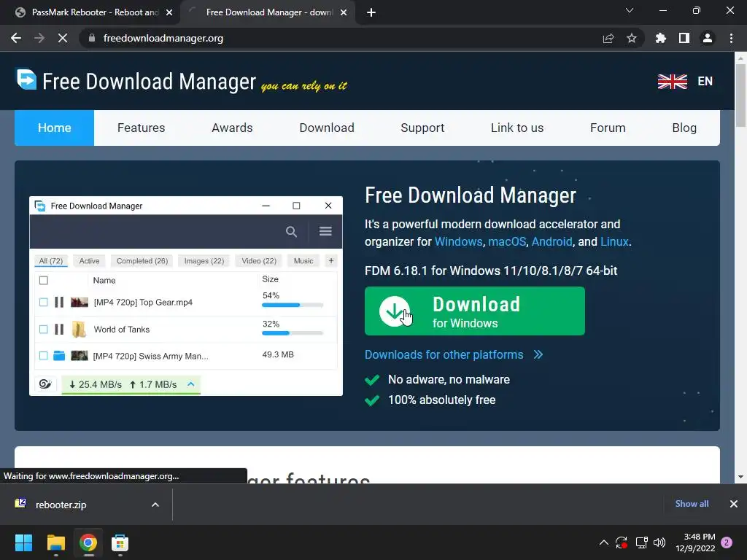
Task: Select the Completed (26) filter tab
Action: coord(142,261)
